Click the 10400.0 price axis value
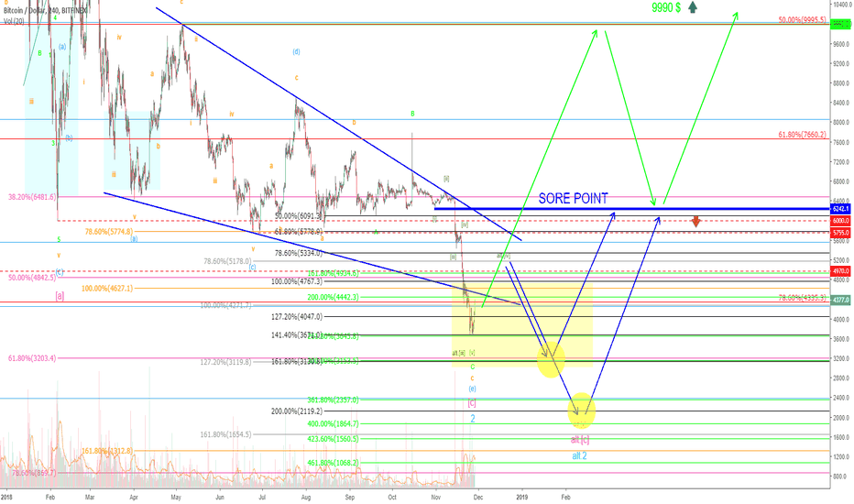This screenshot has width=854, height=504. 841,5
